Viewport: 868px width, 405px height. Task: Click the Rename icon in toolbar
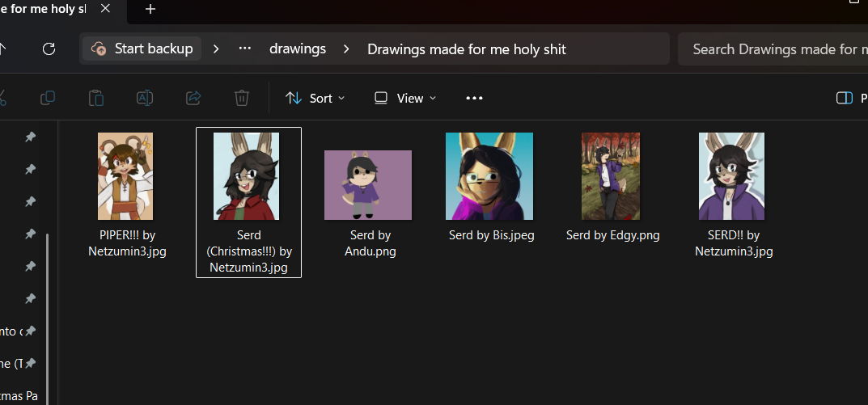[145, 98]
